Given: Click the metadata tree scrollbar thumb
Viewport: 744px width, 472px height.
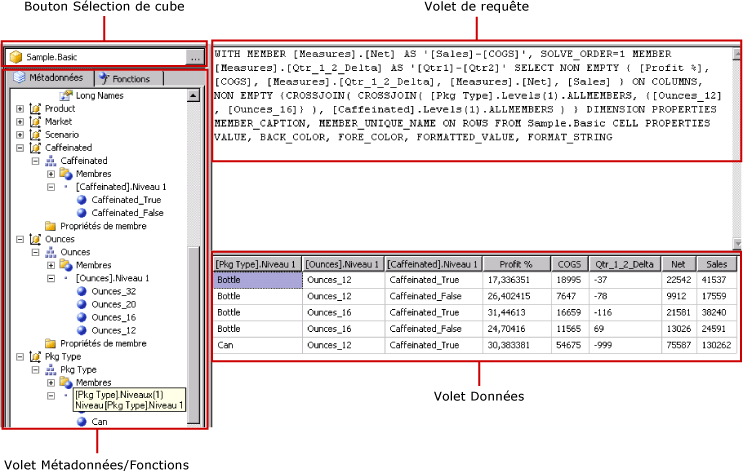Looking at the screenshot, I should pos(193,333).
